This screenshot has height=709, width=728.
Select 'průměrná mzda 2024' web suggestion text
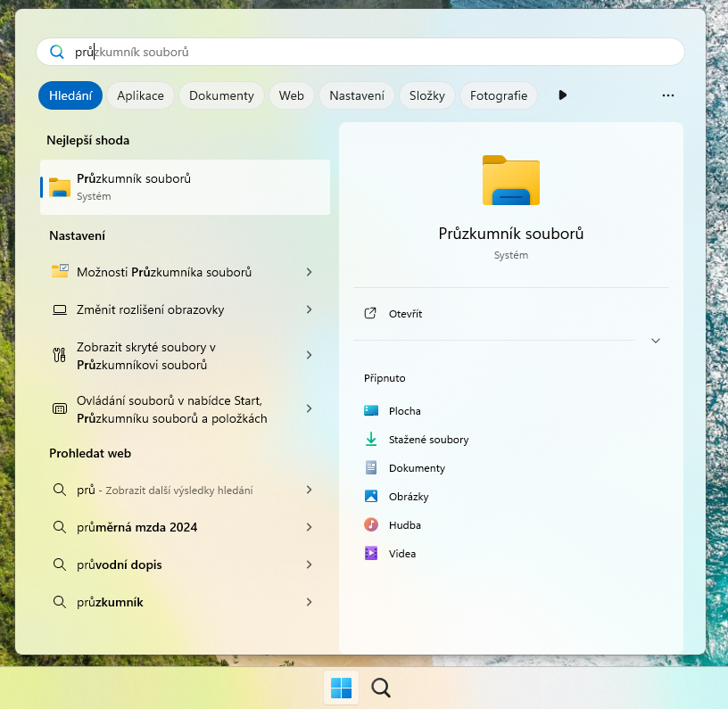click(x=137, y=527)
